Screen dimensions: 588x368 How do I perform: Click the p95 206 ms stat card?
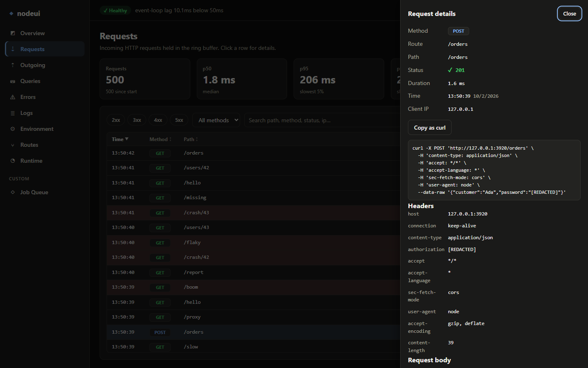pos(339,79)
